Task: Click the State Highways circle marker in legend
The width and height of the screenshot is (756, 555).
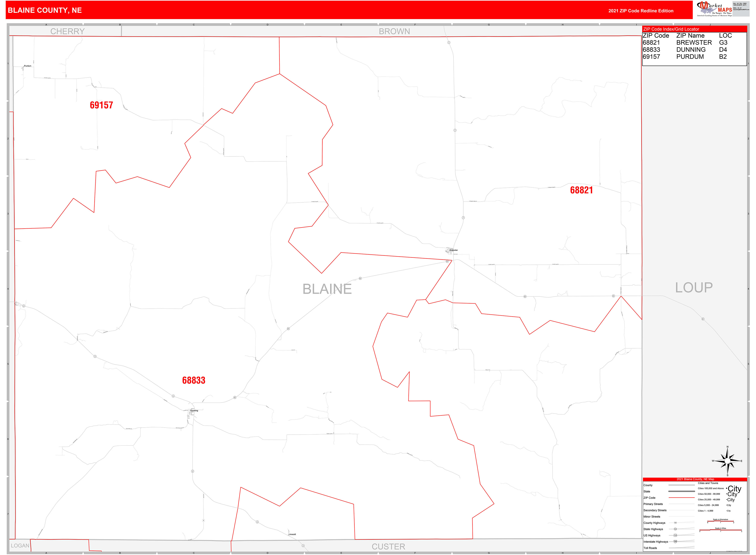Action: [x=675, y=529]
